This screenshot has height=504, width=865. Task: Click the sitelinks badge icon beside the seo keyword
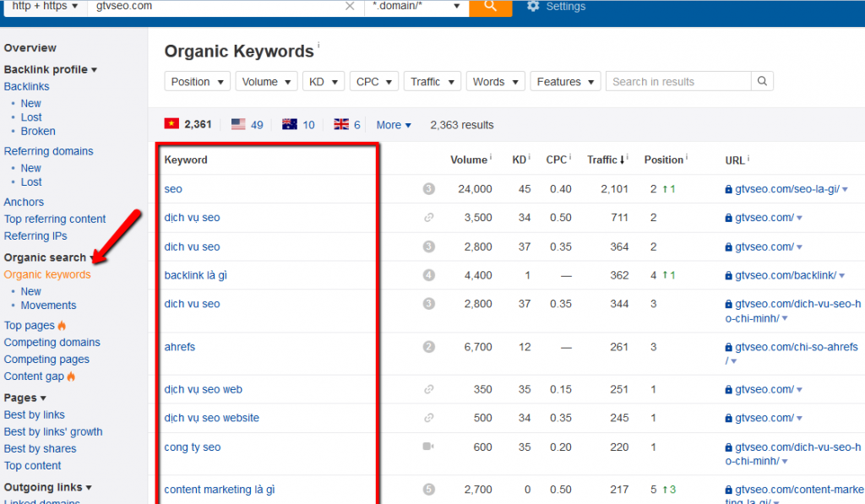427,189
